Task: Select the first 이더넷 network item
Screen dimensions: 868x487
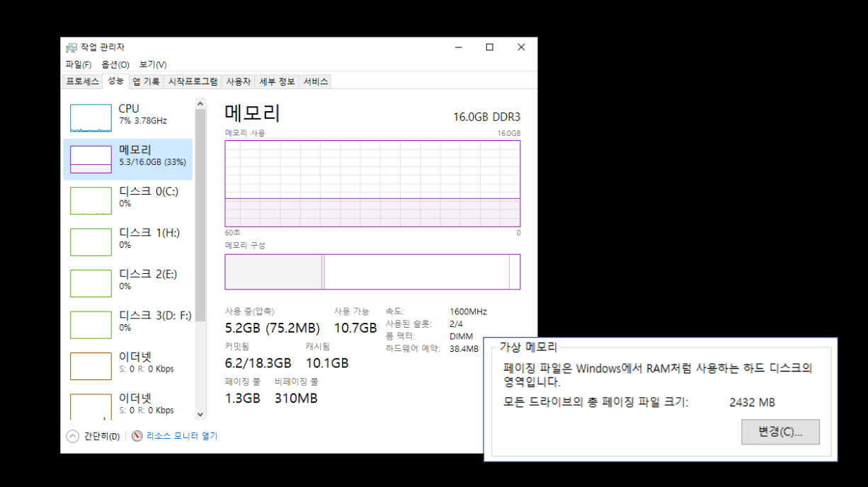Action: (x=128, y=366)
